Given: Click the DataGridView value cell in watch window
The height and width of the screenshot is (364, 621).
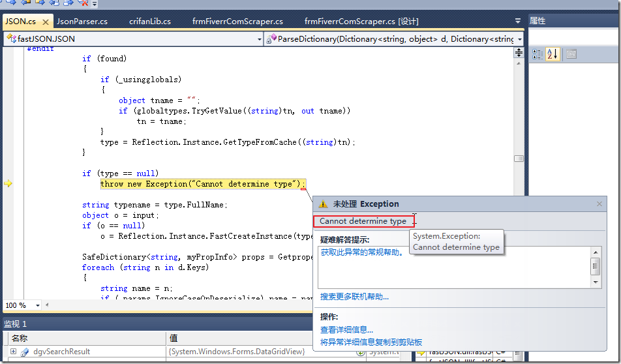Looking at the screenshot, I should tap(237, 352).
